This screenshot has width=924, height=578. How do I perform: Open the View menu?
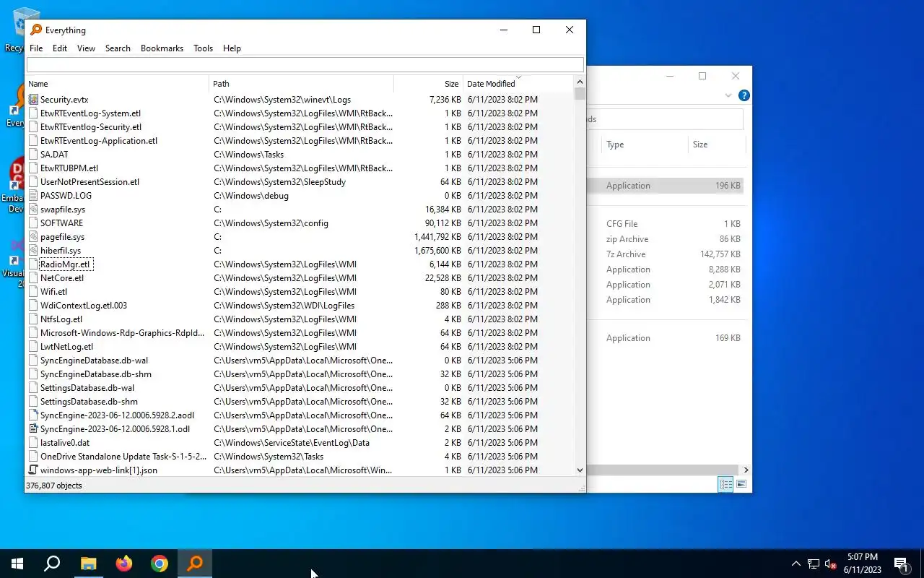point(86,48)
